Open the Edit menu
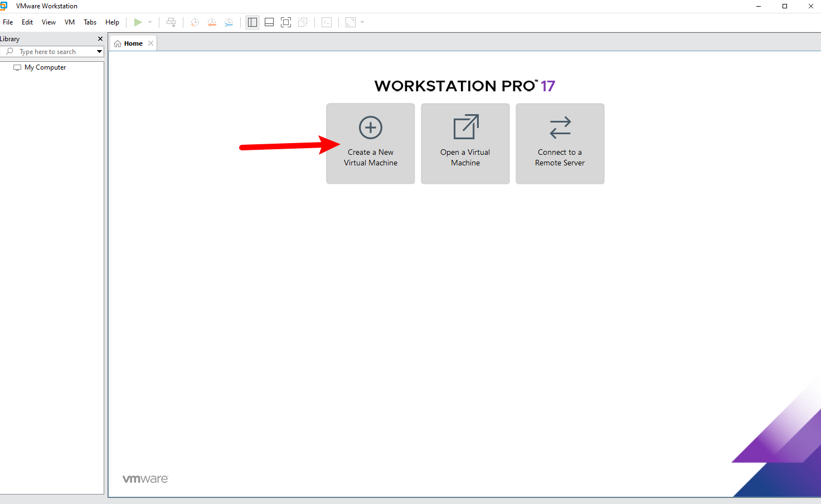The width and height of the screenshot is (821, 504). click(27, 22)
